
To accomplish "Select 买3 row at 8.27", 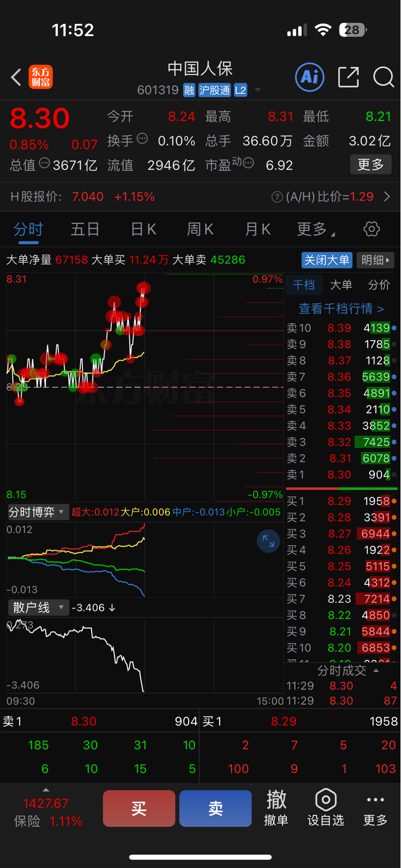I will (x=342, y=534).
